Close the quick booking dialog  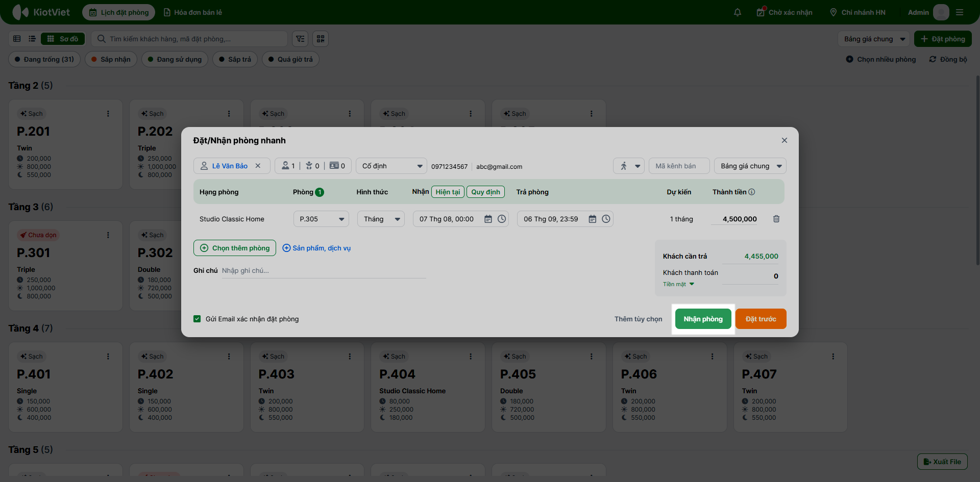pyautogui.click(x=785, y=140)
